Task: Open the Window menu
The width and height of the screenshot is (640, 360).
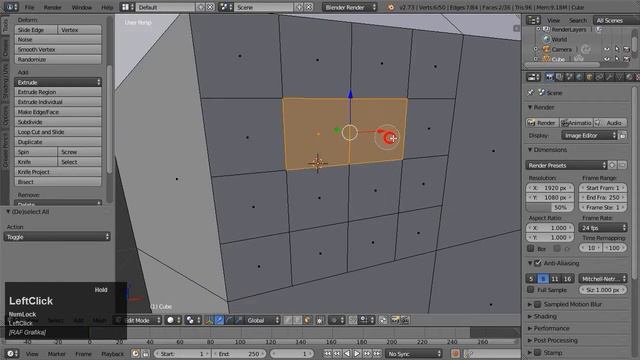Action: [x=82, y=7]
